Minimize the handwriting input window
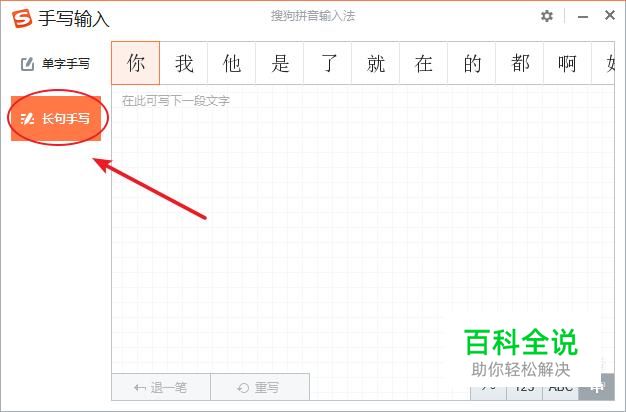The width and height of the screenshot is (626, 412). coord(583,17)
